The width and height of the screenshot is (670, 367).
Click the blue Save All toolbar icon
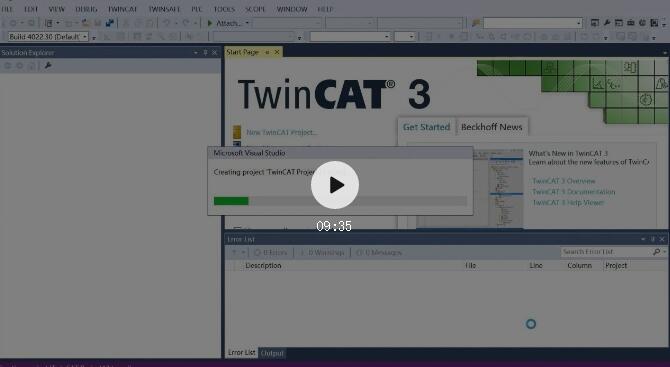pos(110,23)
